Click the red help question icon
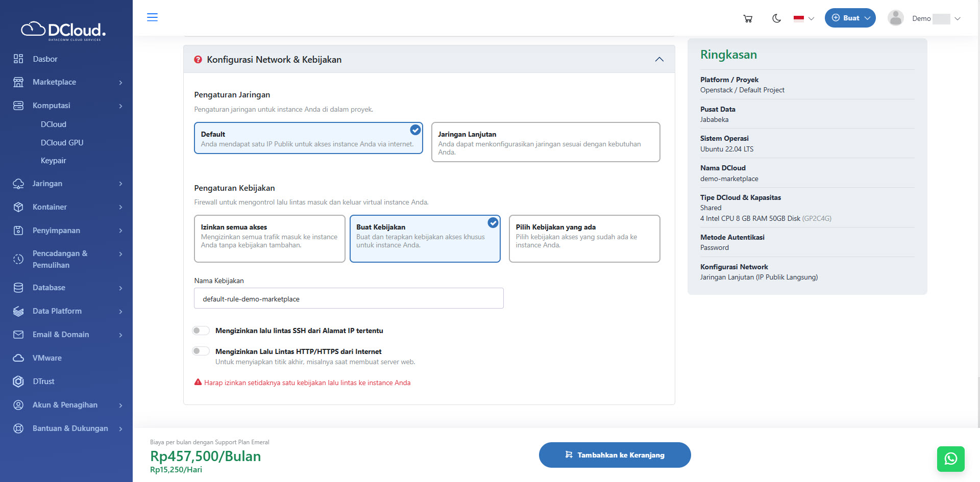 coord(198,60)
